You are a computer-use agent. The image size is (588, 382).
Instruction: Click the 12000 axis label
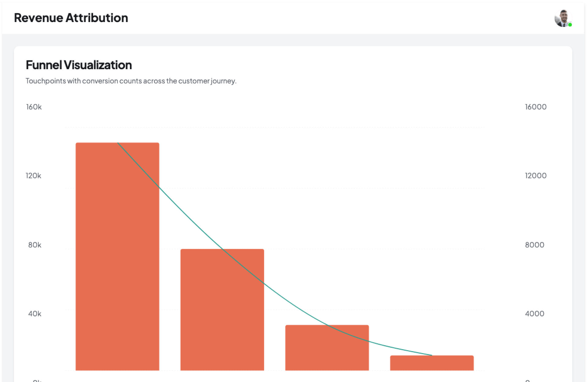pyautogui.click(x=536, y=176)
